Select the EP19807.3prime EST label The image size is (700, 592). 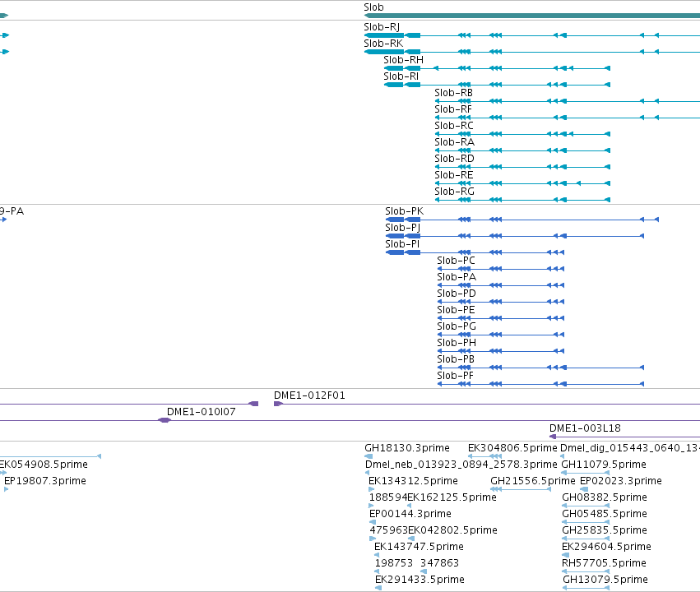tap(45, 481)
